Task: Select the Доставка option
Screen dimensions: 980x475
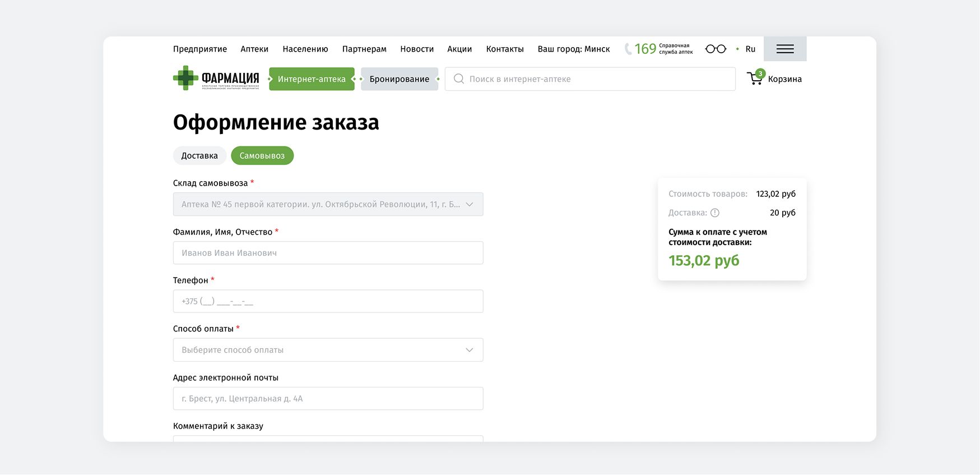Action: 199,155
